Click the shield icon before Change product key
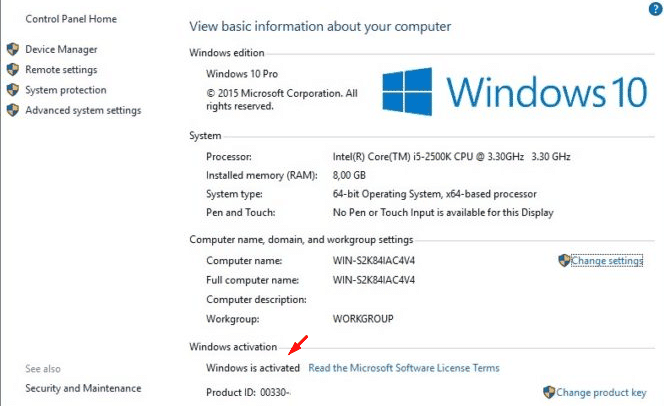 tap(549, 392)
